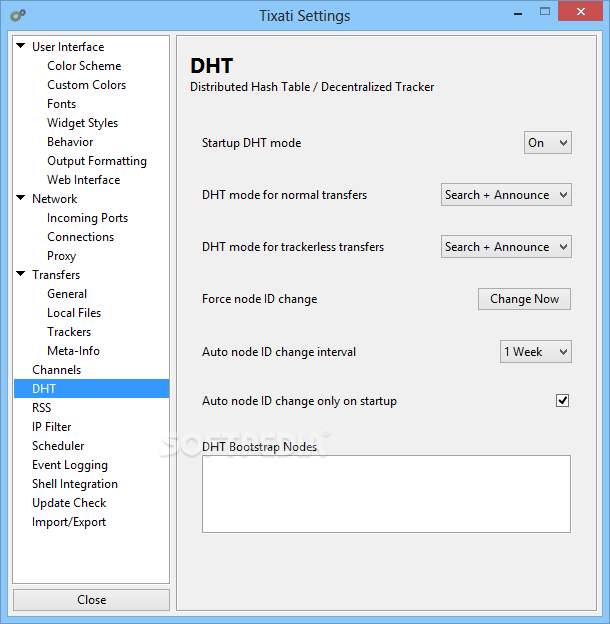Collapse the User Interface tree section
This screenshot has height=624, width=610.
click(x=21, y=46)
